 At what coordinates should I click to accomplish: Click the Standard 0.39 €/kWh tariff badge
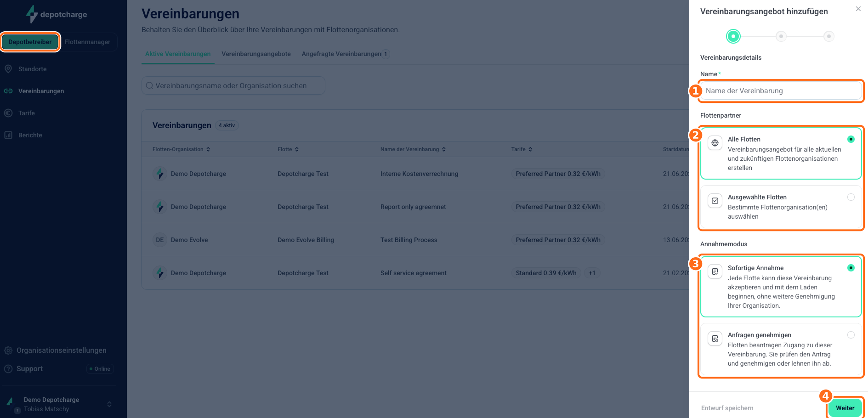(546, 273)
